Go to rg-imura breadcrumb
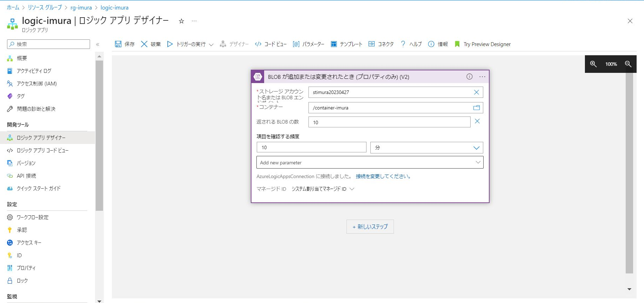The image size is (644, 303). [x=81, y=7]
